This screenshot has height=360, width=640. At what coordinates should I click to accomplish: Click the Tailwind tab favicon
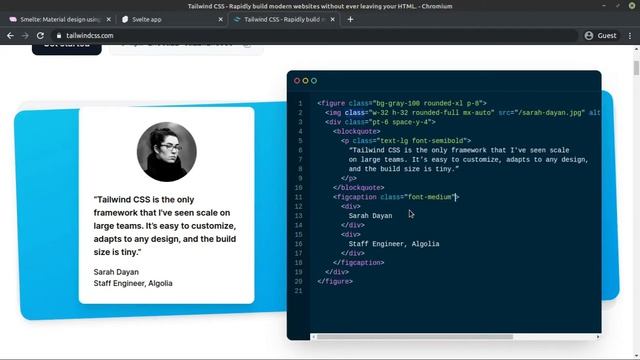point(237,19)
